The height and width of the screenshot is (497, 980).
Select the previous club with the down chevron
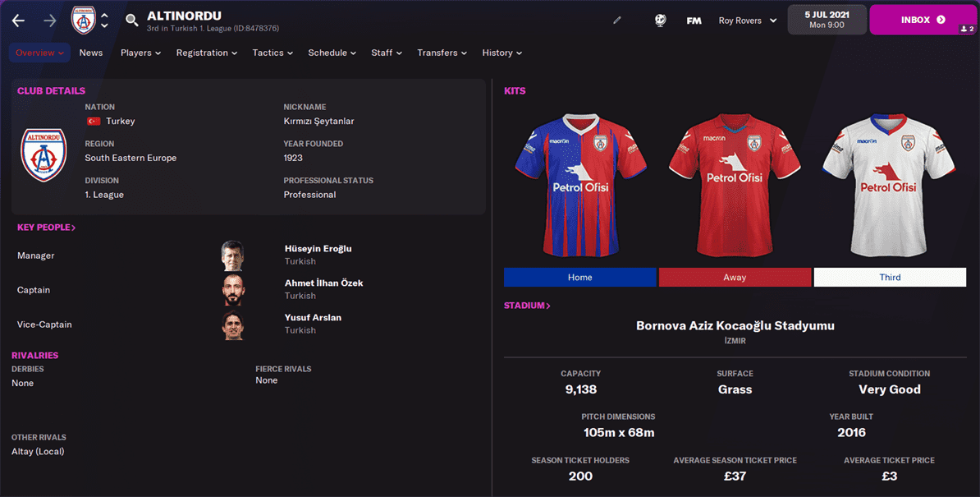point(104,25)
